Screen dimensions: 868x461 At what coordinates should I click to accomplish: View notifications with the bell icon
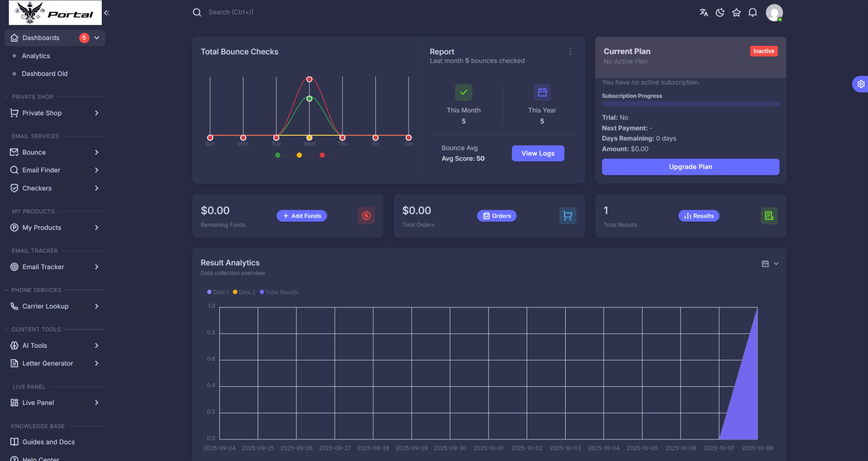[752, 12]
